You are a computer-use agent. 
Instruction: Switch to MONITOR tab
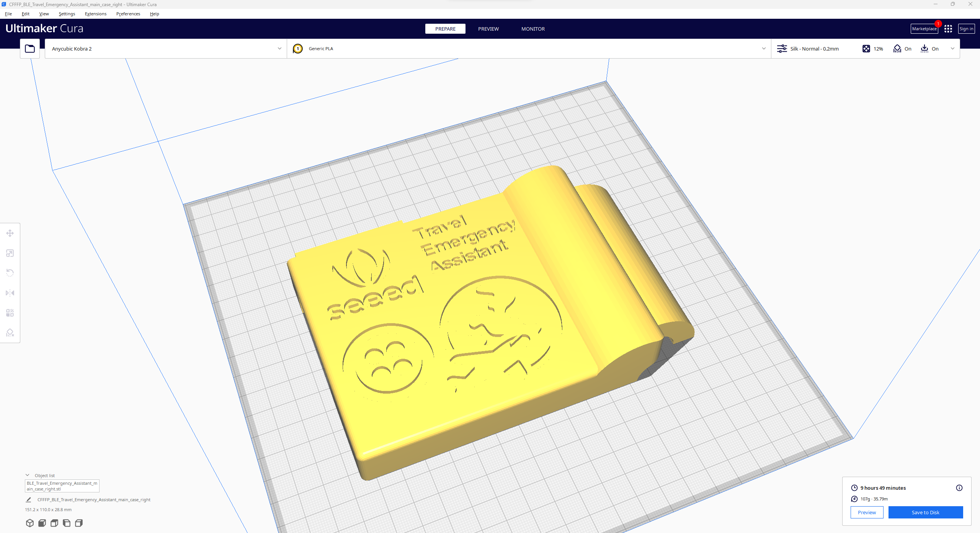tap(532, 29)
